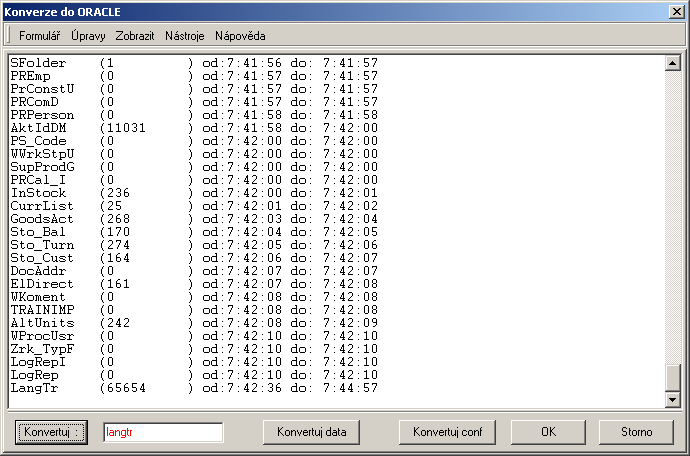Select the GoodsAct log row

tap(194, 219)
